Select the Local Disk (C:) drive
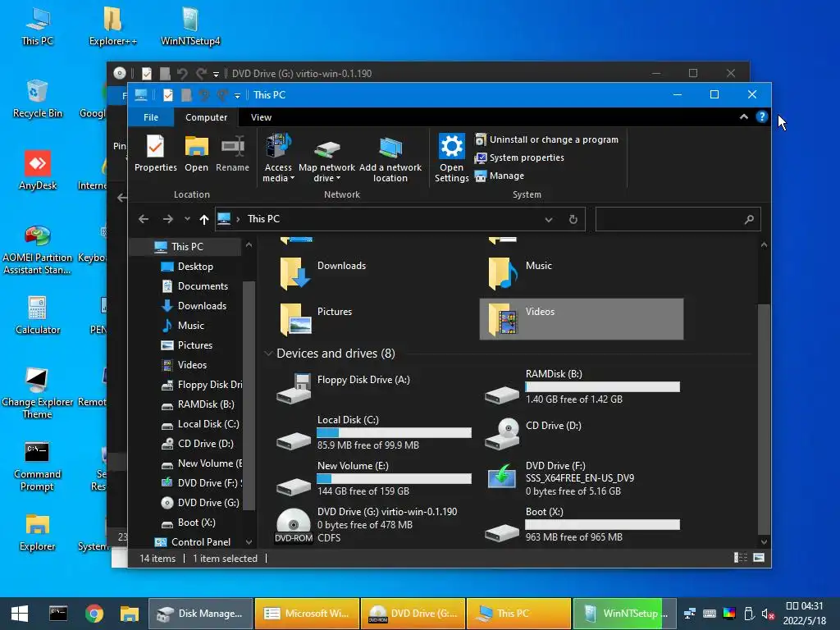840x630 pixels. [374, 432]
